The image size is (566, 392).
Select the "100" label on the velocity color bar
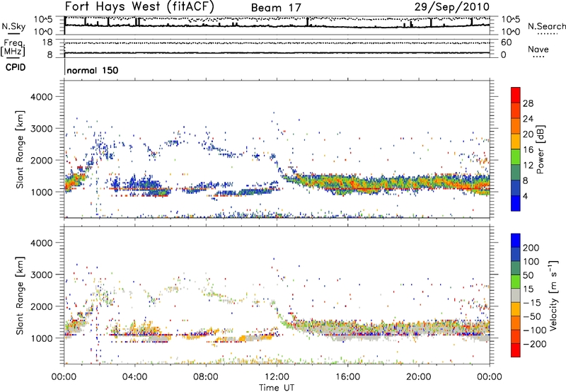[531, 261]
